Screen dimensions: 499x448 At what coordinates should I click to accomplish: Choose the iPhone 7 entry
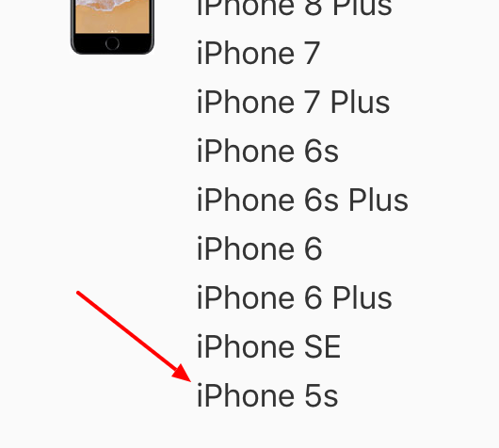pyautogui.click(x=258, y=53)
